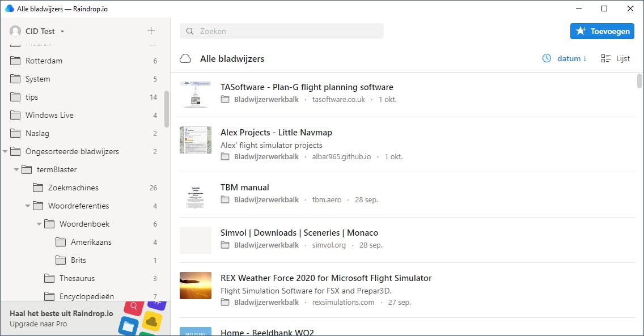Collapse the Woordenboek folder
Image resolution: width=644 pixels, height=336 pixels.
point(38,224)
